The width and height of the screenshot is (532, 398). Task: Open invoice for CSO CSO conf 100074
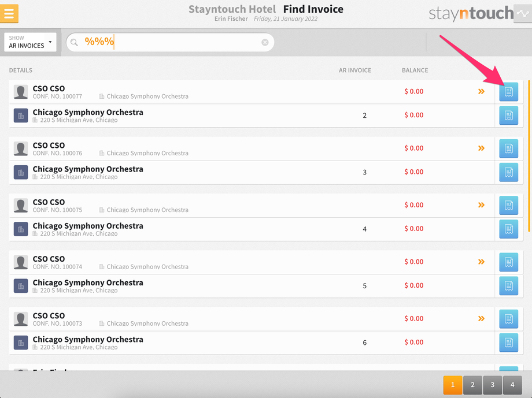(509, 262)
